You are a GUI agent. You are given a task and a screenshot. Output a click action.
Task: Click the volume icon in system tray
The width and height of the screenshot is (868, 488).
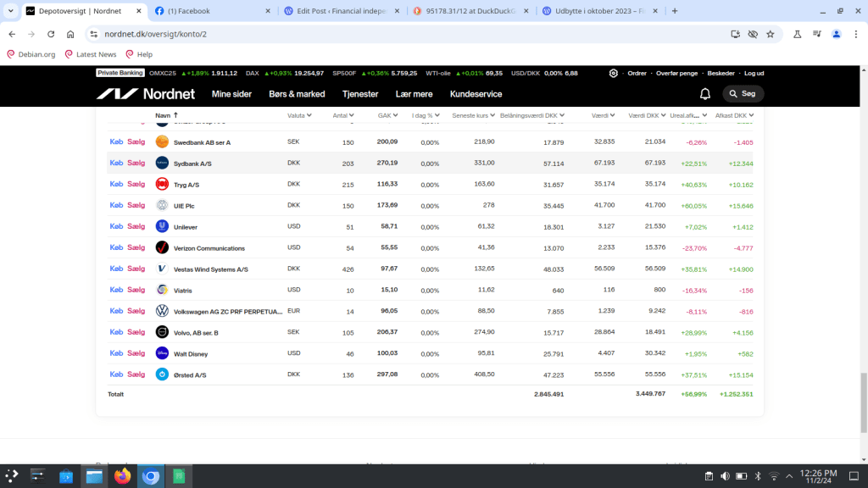click(x=725, y=476)
